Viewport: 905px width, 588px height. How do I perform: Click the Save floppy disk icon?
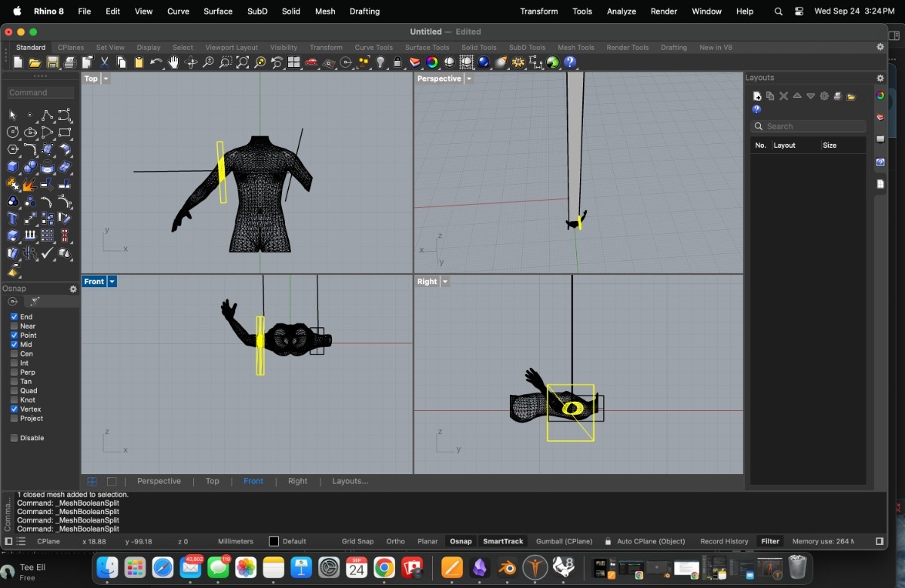pos(53,63)
